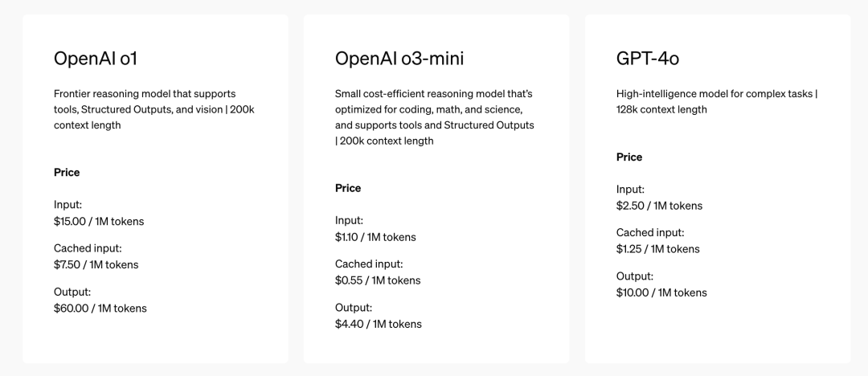Click the Output label in o1 card
This screenshot has height=376, width=868.
72,292
